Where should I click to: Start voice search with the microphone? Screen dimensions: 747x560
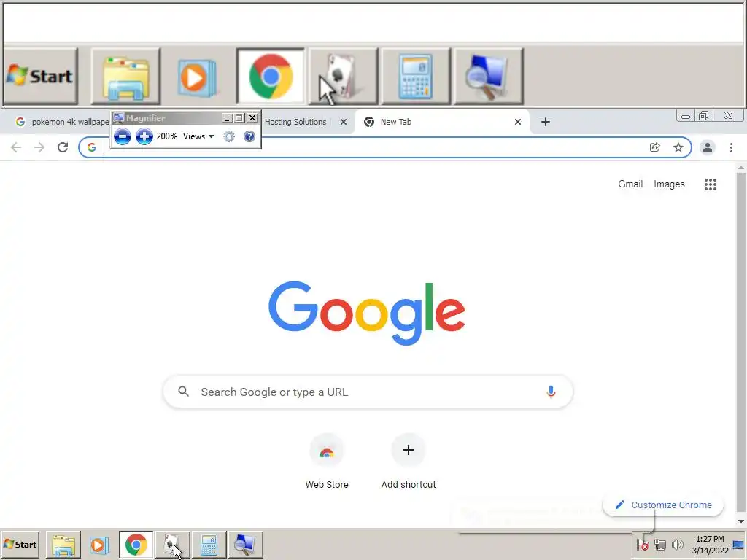click(551, 392)
